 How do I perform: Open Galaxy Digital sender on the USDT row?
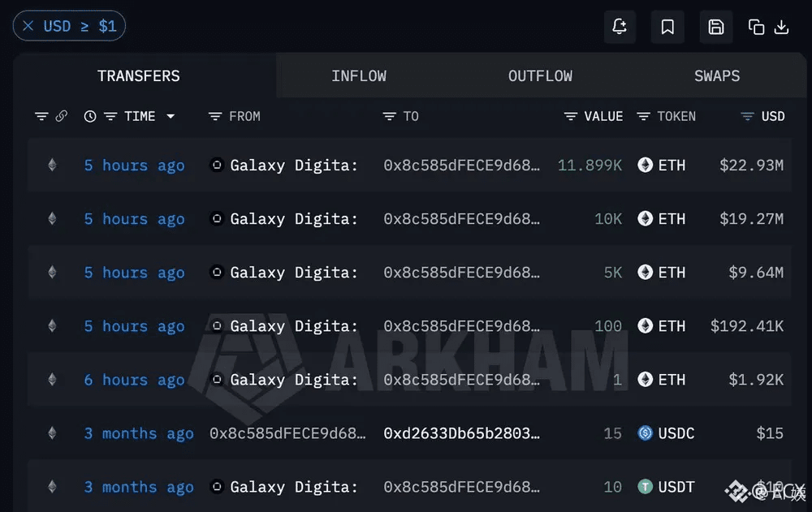click(283, 487)
